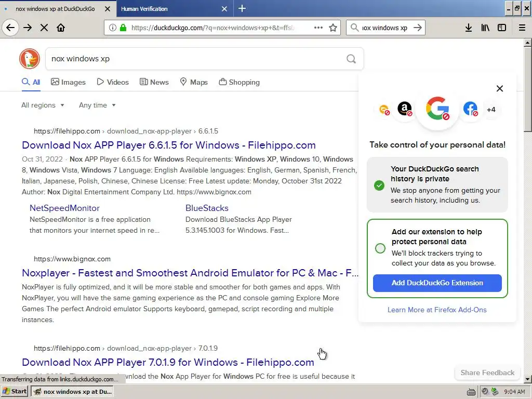Viewport: 532px width, 399px height.
Task: Click the green padlock security icon
Action: click(x=123, y=28)
